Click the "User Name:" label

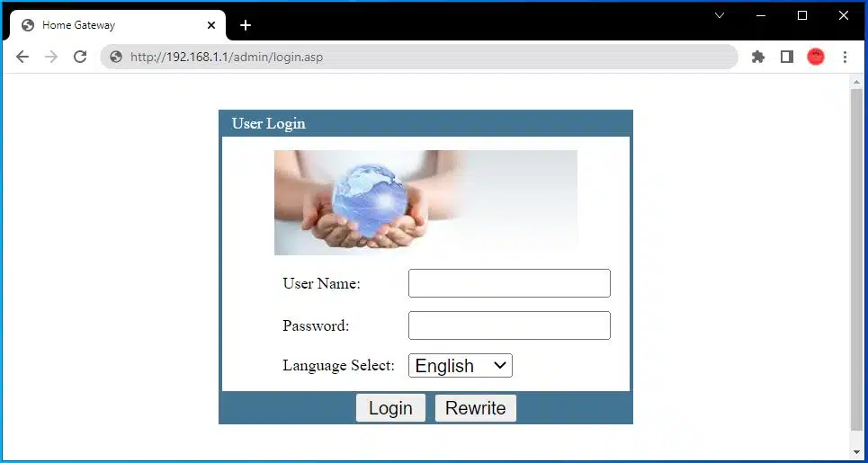322,284
